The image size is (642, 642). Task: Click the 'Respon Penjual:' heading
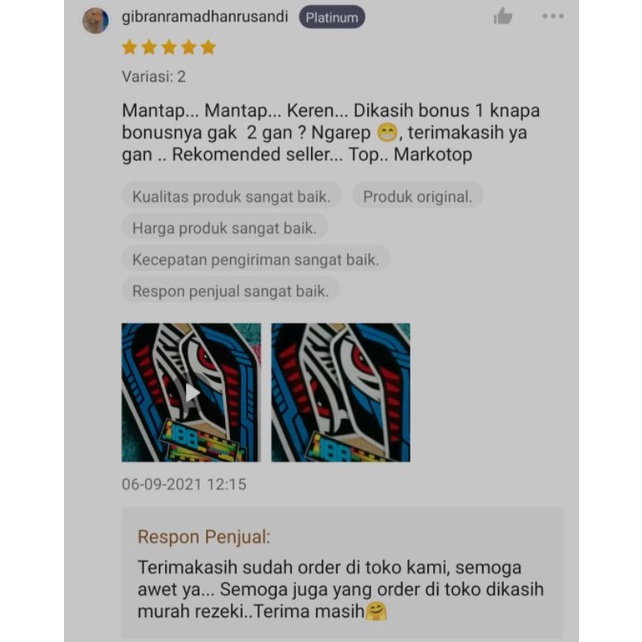pos(204,537)
